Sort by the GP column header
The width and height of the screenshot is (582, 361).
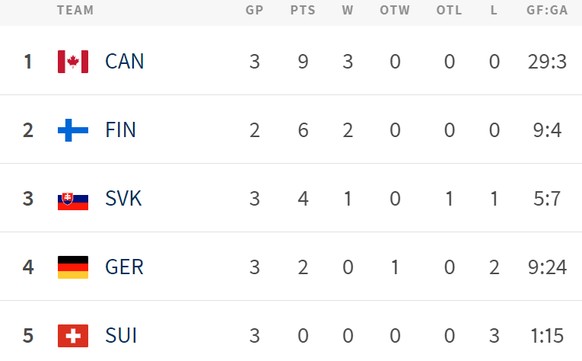pyautogui.click(x=255, y=10)
